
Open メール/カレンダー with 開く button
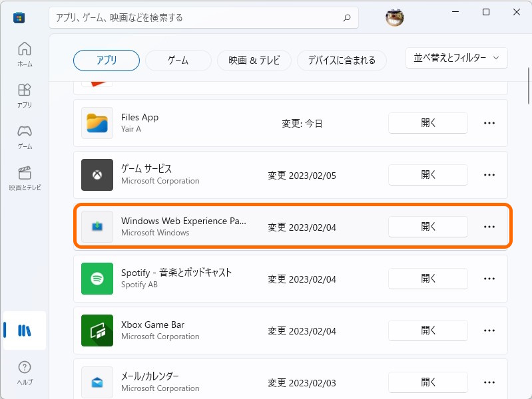[x=428, y=382]
